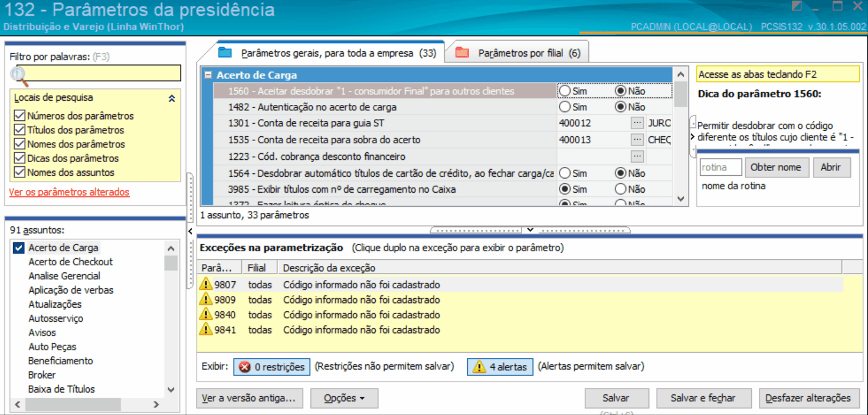Select Analise Gerencial in subjects list
This screenshot has height=415, width=868.
tap(64, 276)
